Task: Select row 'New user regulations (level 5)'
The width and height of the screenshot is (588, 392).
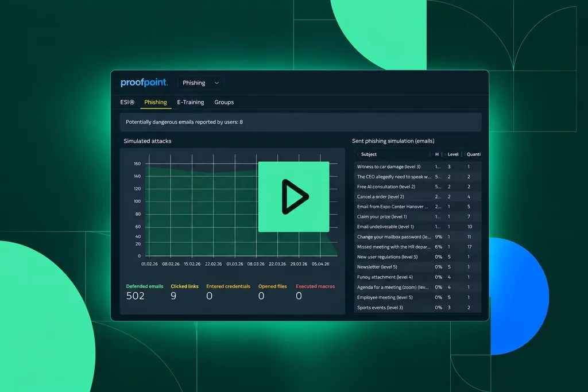Action: [418, 257]
